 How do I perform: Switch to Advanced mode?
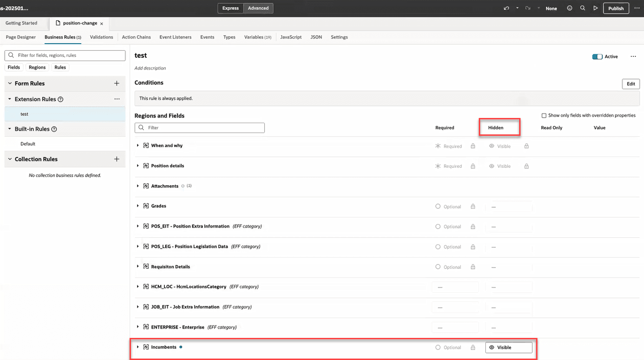(258, 8)
